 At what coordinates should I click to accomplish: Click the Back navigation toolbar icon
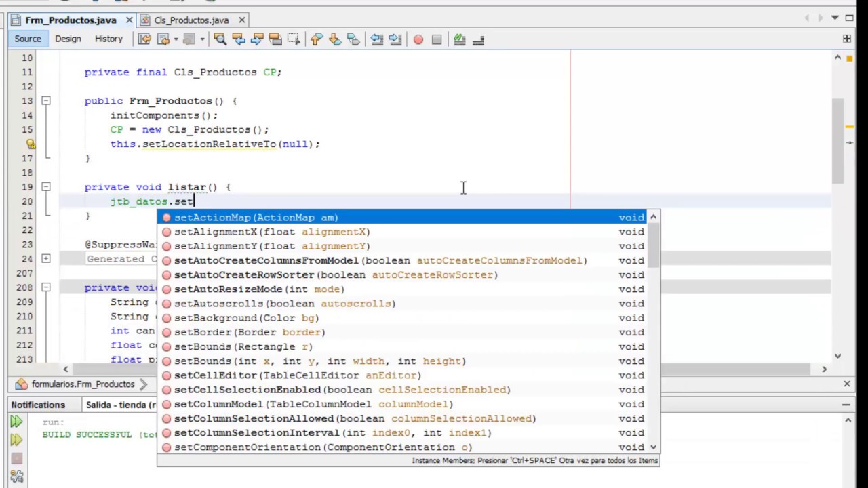click(x=163, y=39)
